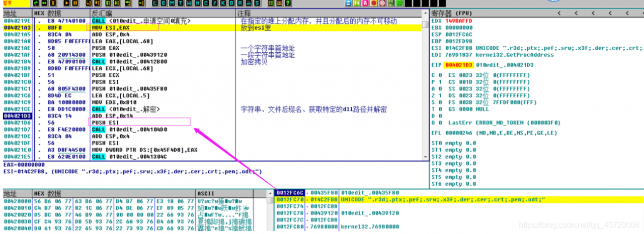Open the T (Threads) window icon
Viewport: 644px width, 234px height.
[x=181, y=3]
